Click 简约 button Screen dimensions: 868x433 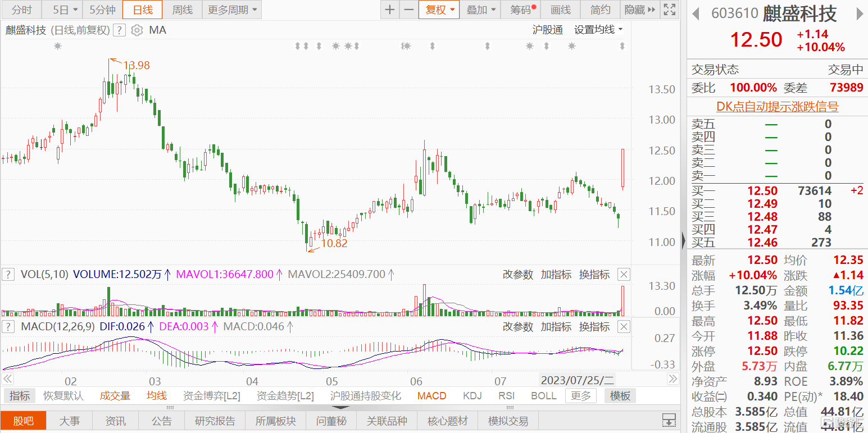point(601,10)
